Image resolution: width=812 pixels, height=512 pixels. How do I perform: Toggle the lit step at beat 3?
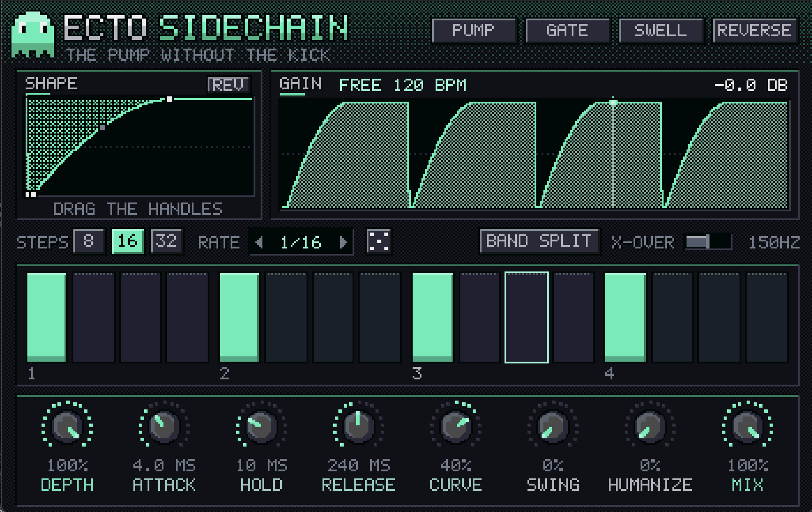(x=433, y=317)
